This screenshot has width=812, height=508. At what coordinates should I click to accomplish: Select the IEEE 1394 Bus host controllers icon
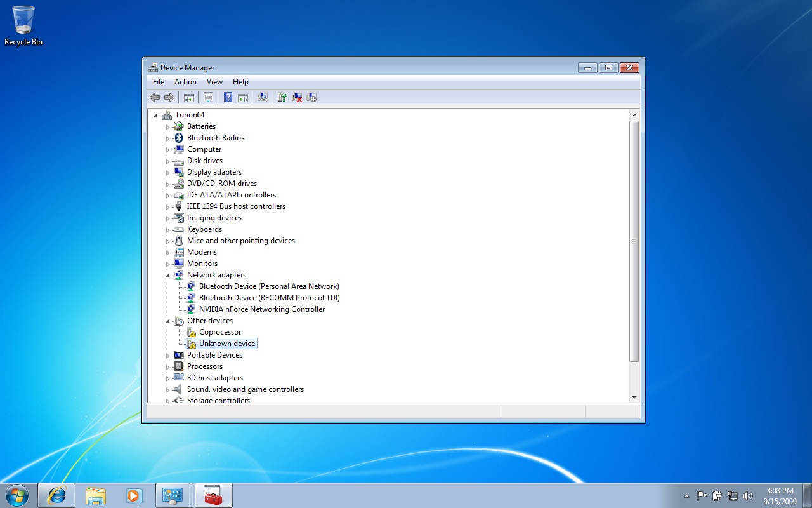pos(179,206)
